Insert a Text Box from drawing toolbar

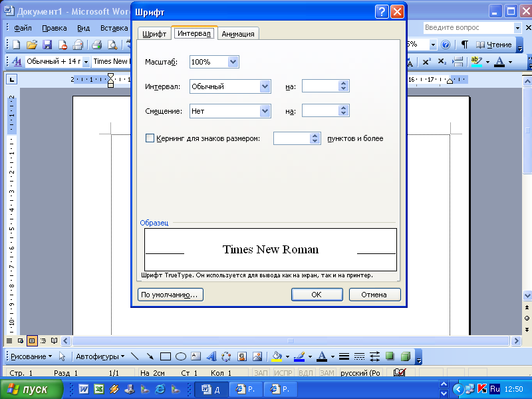point(196,356)
